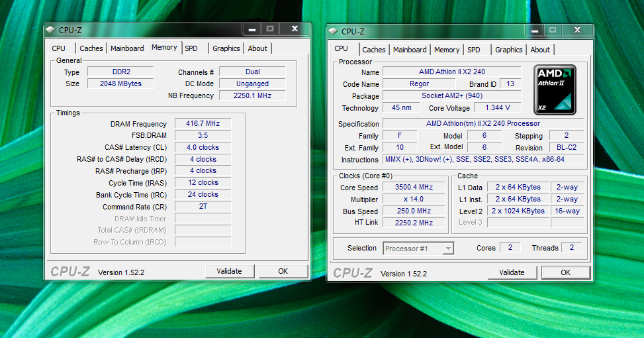Switch to SPD tab in the CPU window
The image size is (644, 338).
(474, 49)
